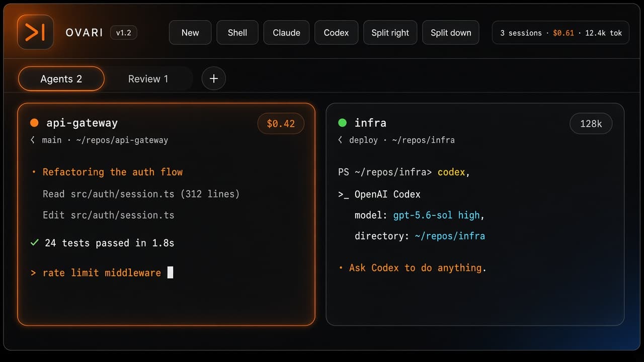Click the gpt-5.6-sol high model value
This screenshot has width=644, height=362.
437,215
